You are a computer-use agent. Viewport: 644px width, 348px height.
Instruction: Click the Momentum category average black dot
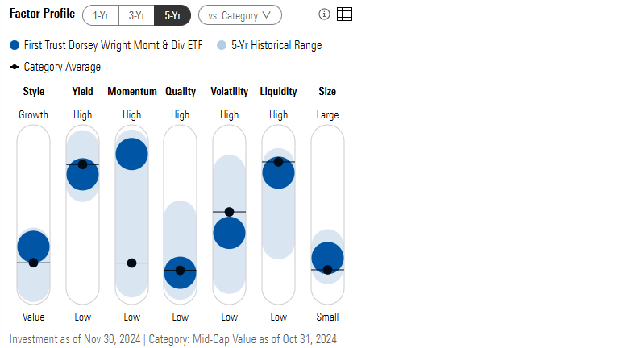click(131, 263)
